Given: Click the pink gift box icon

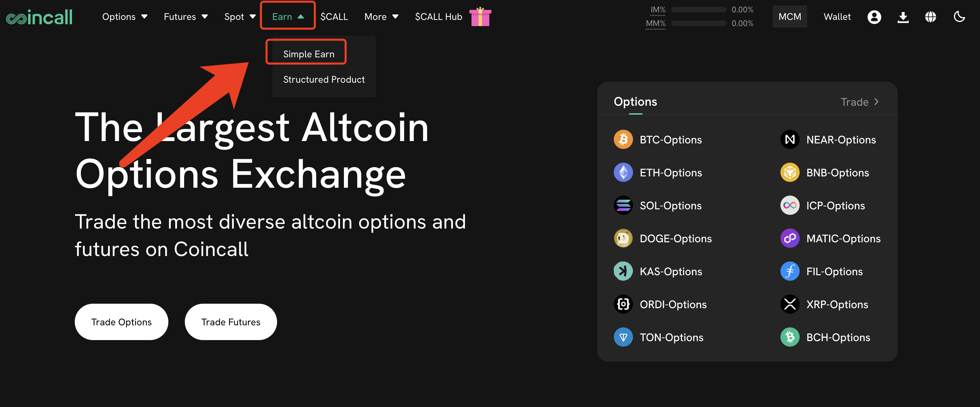Looking at the screenshot, I should (x=480, y=17).
